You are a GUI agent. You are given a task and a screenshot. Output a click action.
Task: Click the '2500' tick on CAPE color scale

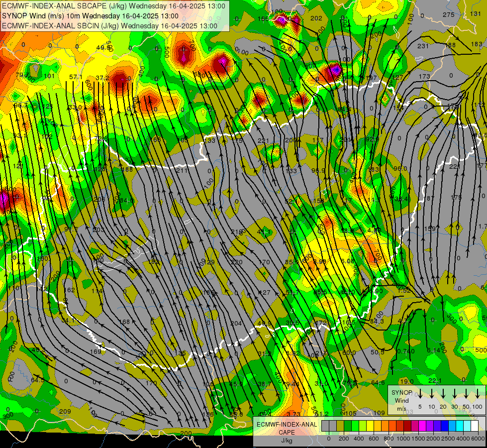pyautogui.click(x=448, y=439)
